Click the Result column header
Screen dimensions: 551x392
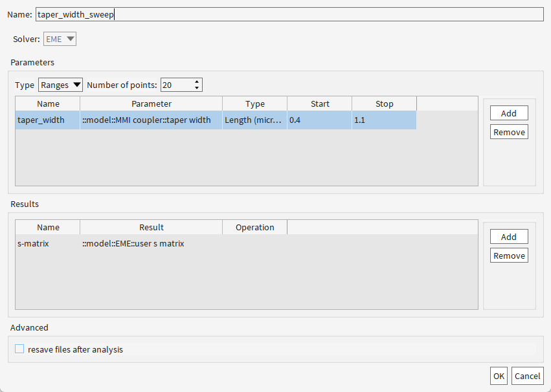tap(151, 228)
